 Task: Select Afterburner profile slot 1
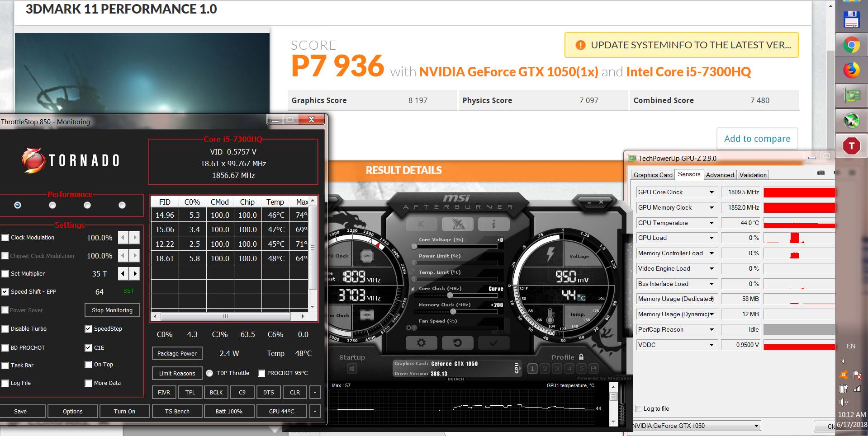[533, 369]
